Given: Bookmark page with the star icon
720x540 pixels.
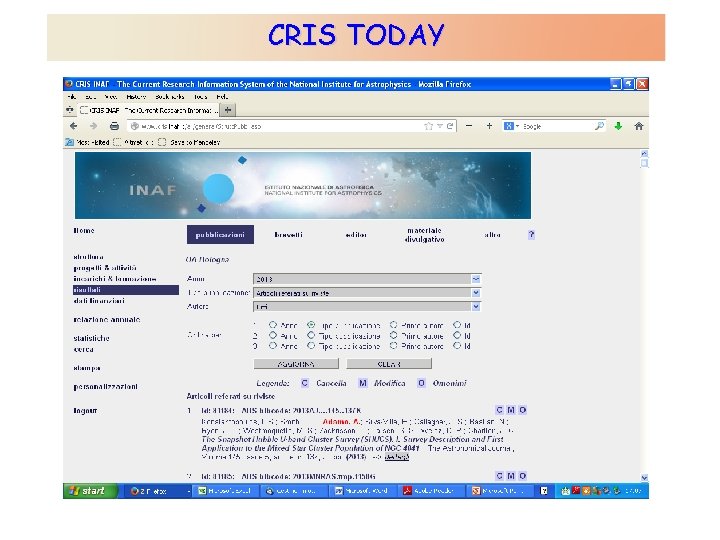Looking at the screenshot, I should point(428,126).
